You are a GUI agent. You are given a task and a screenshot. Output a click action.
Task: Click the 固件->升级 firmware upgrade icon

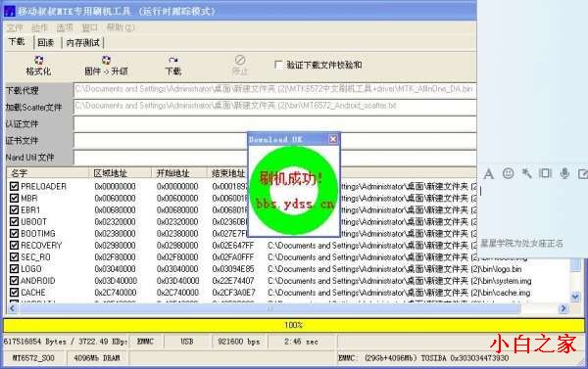[106, 66]
